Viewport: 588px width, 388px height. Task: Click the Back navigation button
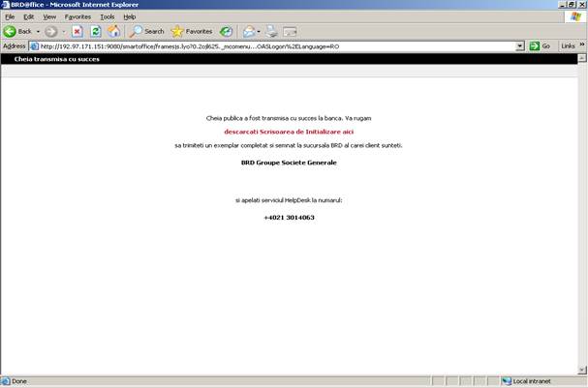click(18, 31)
